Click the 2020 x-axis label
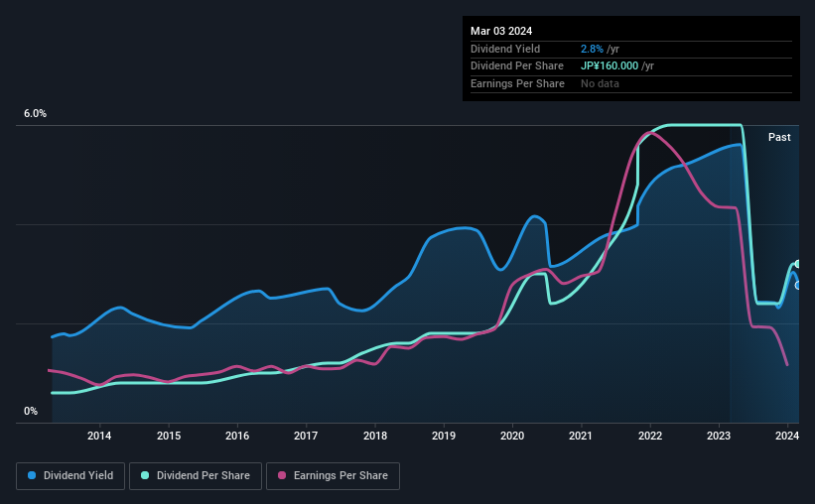Viewport: 815px width, 504px height. 512,436
